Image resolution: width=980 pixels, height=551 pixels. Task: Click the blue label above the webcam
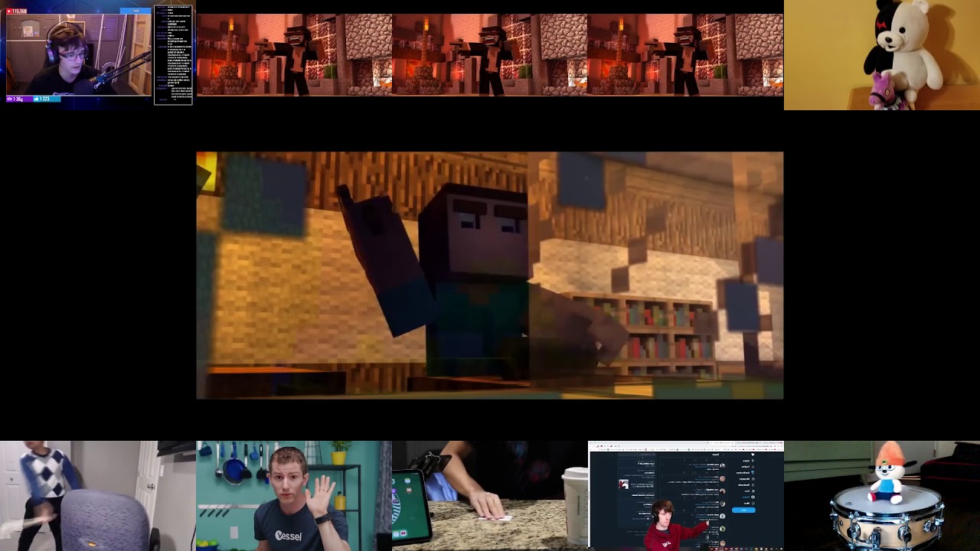[135, 11]
